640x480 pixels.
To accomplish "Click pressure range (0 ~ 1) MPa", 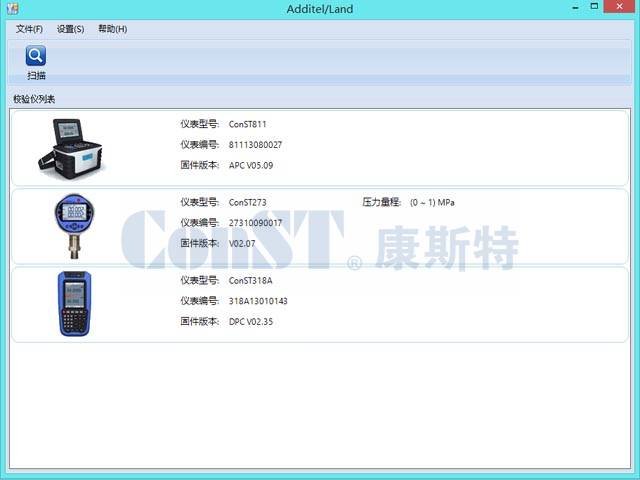I will click(432, 202).
